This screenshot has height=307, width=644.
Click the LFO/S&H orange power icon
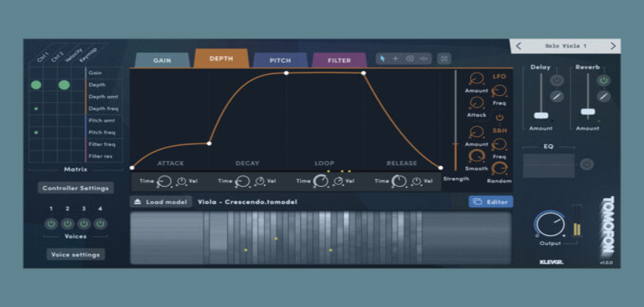(x=499, y=118)
